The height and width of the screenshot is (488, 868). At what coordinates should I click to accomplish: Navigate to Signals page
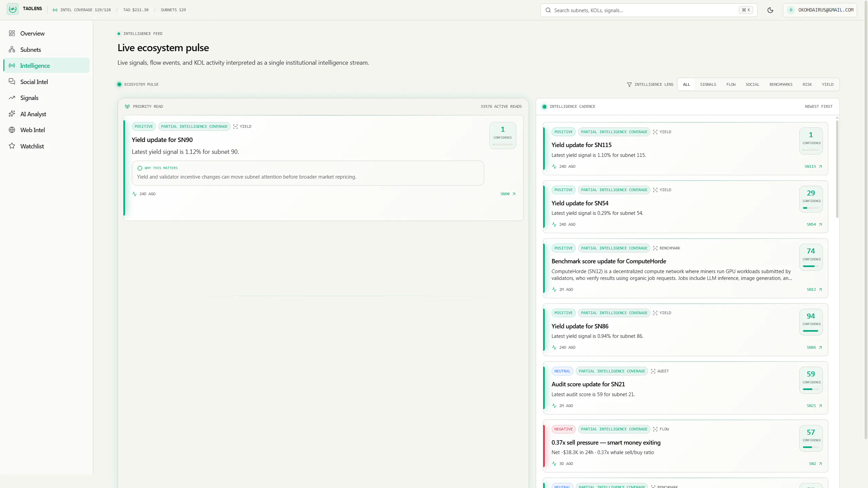46,98
